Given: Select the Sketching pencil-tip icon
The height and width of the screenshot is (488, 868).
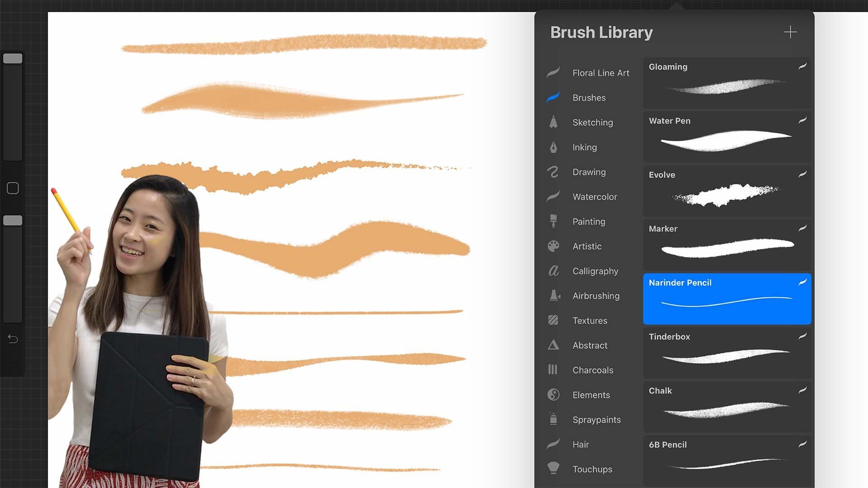Looking at the screenshot, I should (x=553, y=122).
